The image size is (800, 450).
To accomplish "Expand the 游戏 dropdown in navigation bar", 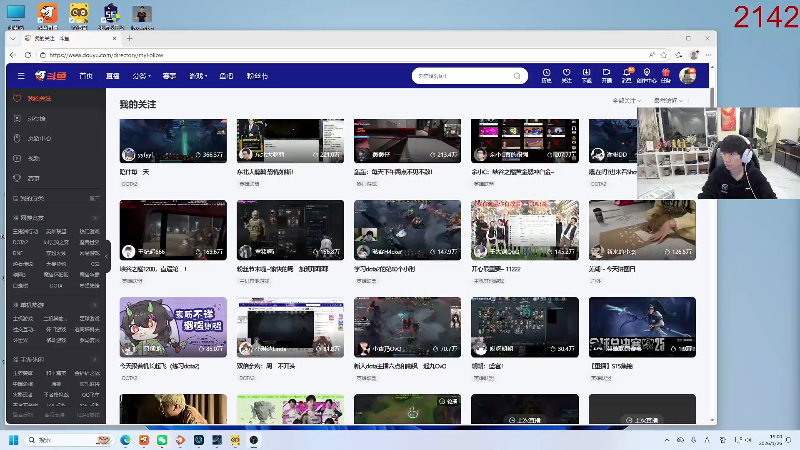I will click(198, 76).
